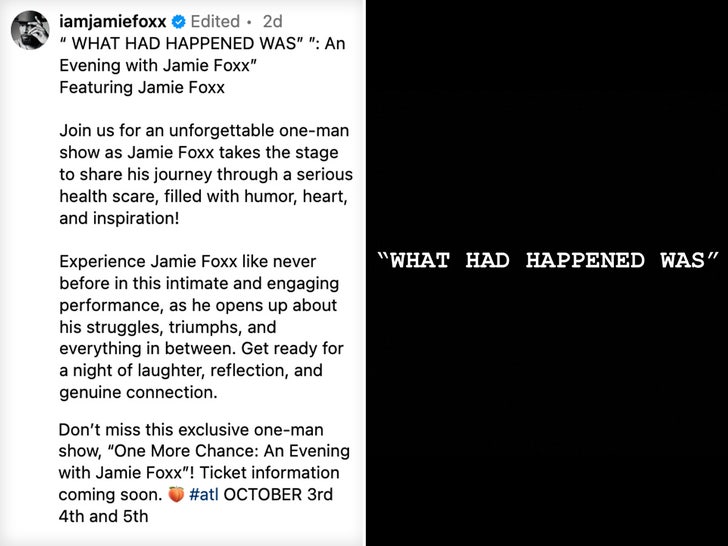Click the blue verified badge
Screen dimensions: 728x546
pyautogui.click(x=177, y=22)
